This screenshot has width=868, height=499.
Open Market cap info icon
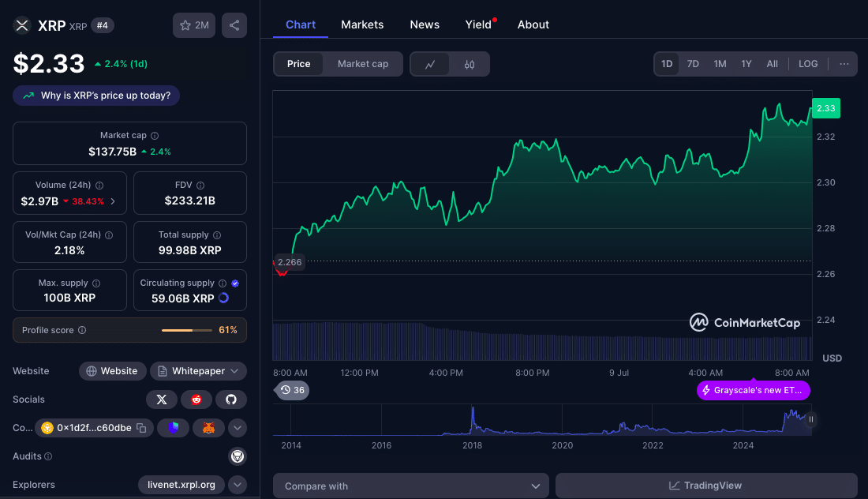click(x=155, y=136)
